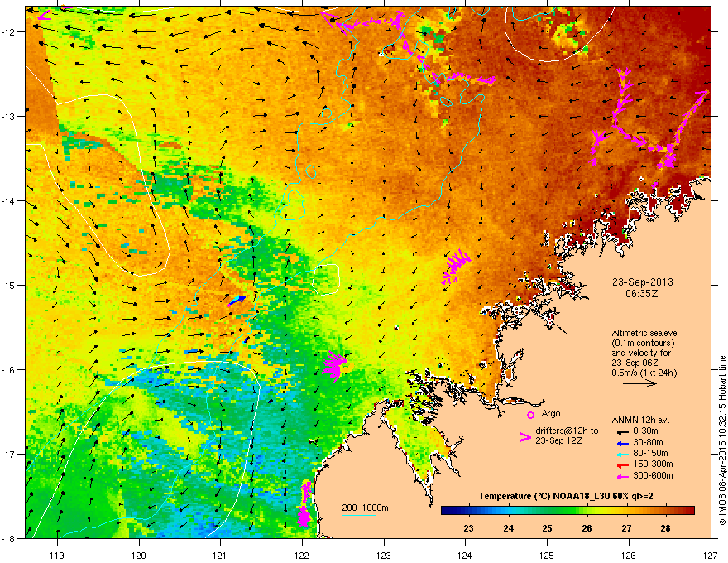Image resolution: width=728 pixels, height=563 pixels.
Task: Click the latitude axis label -14
Action: click(10, 201)
